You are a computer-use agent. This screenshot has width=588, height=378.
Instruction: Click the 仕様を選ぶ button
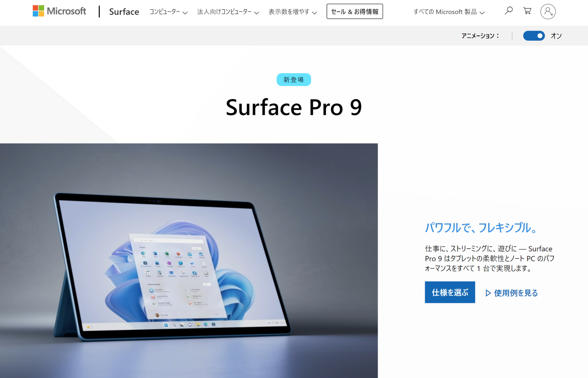450,292
